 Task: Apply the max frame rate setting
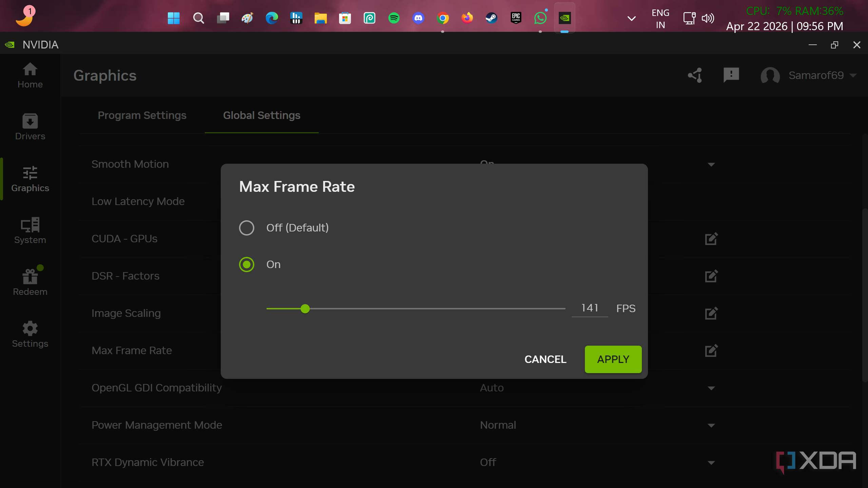(x=613, y=359)
